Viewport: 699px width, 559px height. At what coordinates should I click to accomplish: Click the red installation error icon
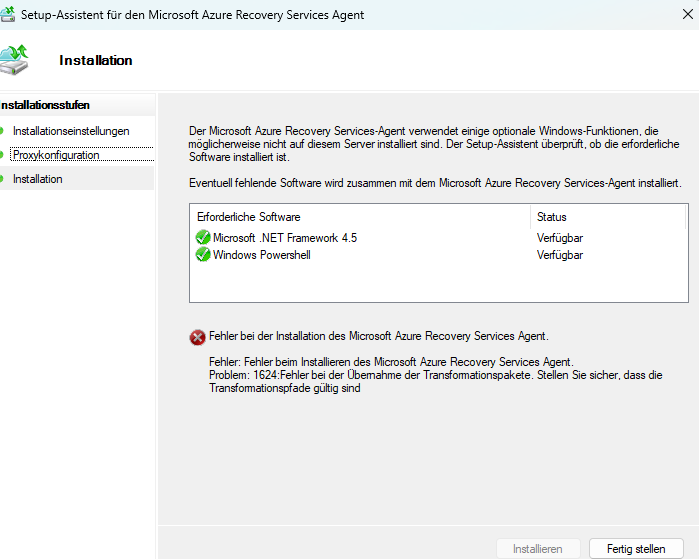197,337
